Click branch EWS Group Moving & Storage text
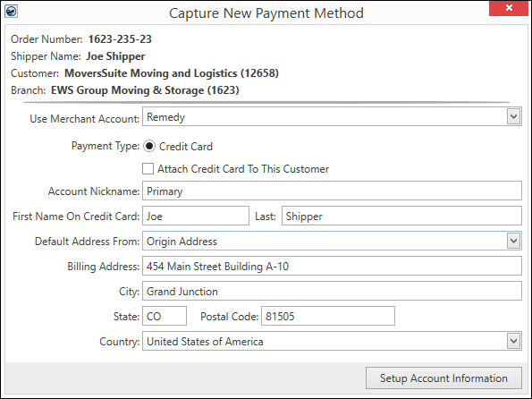The image size is (532, 399). coord(145,90)
